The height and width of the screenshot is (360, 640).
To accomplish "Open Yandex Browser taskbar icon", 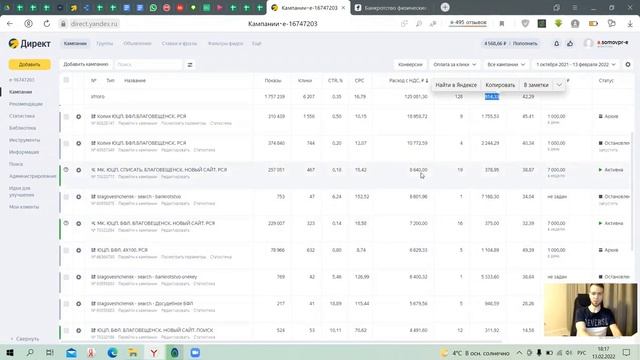I will (154, 352).
